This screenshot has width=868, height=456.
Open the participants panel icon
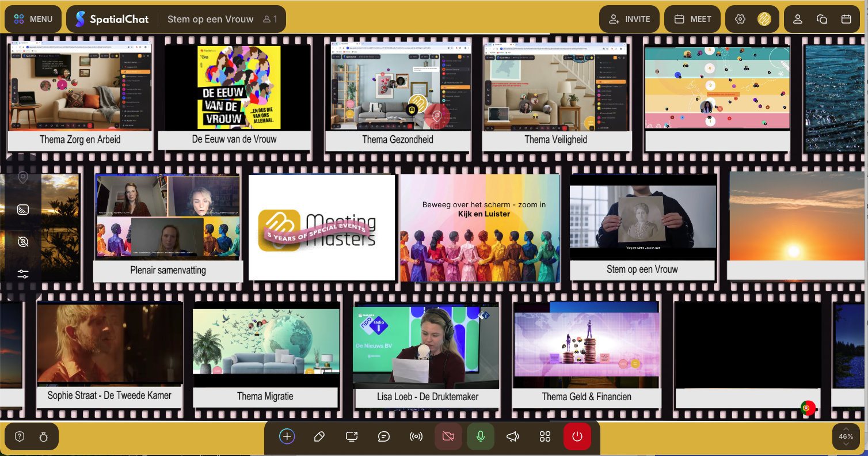pyautogui.click(x=798, y=19)
